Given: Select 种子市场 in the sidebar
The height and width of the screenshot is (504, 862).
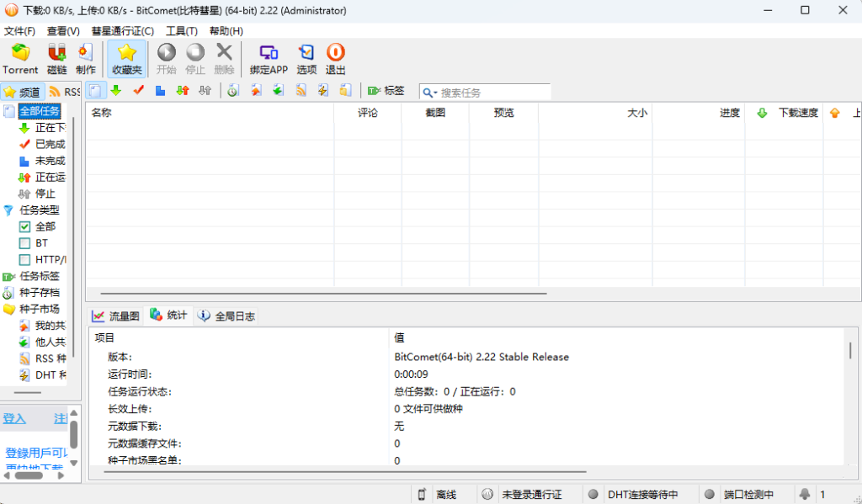Looking at the screenshot, I should (40, 309).
